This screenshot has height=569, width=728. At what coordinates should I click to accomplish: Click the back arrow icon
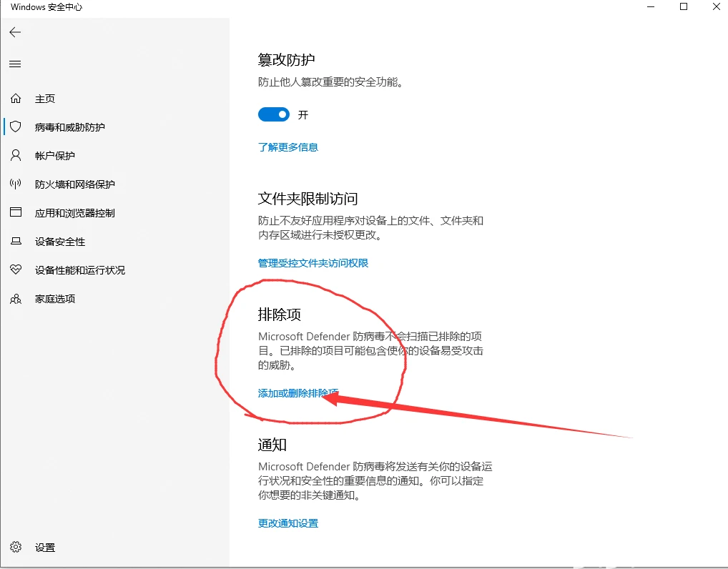(15, 32)
